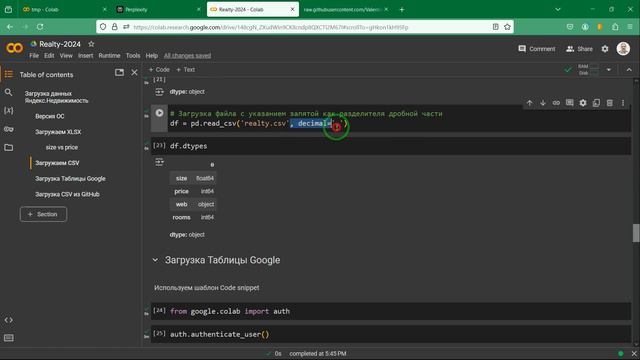
Task: Copy link to cell icon
Action: pos(556,103)
